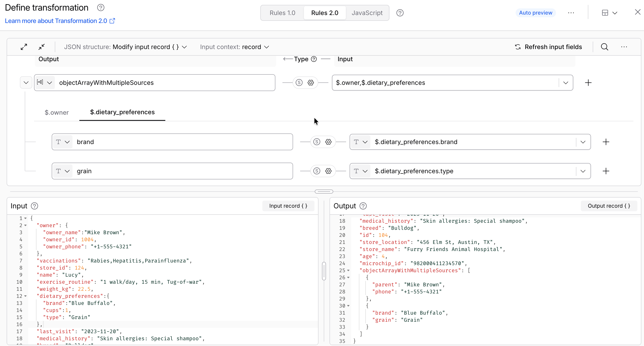Open input type dropdown for $.dietary_preferences.brand
Screen dimensions: 644x346
[360, 142]
